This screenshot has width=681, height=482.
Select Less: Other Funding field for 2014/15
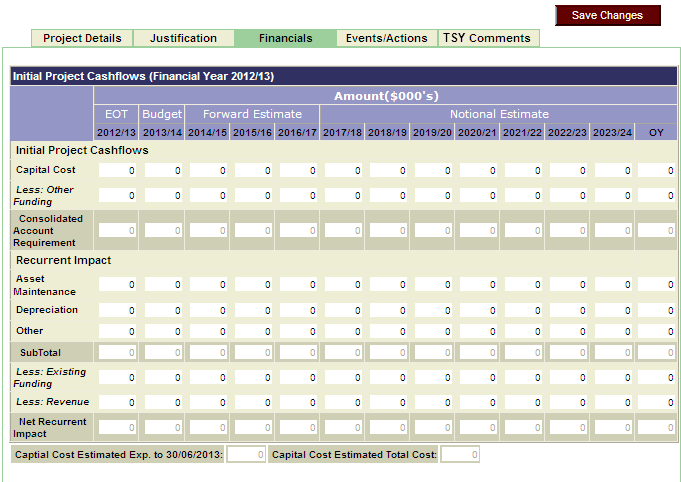[207, 196]
